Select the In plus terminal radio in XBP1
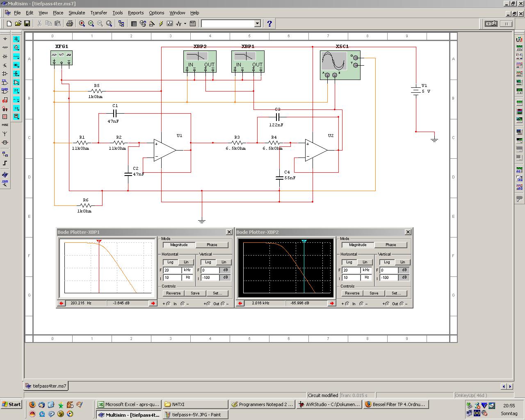 pos(168,304)
